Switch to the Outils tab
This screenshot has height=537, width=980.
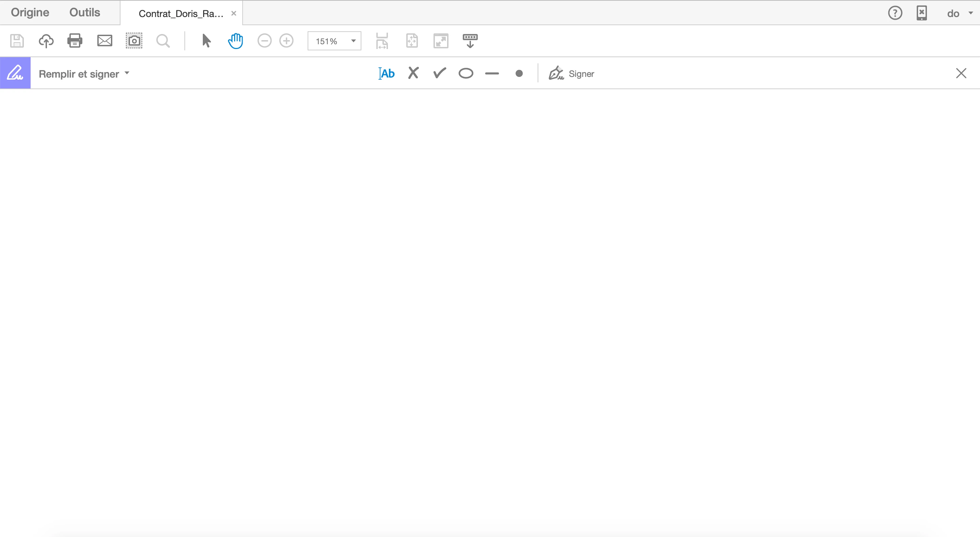84,13
